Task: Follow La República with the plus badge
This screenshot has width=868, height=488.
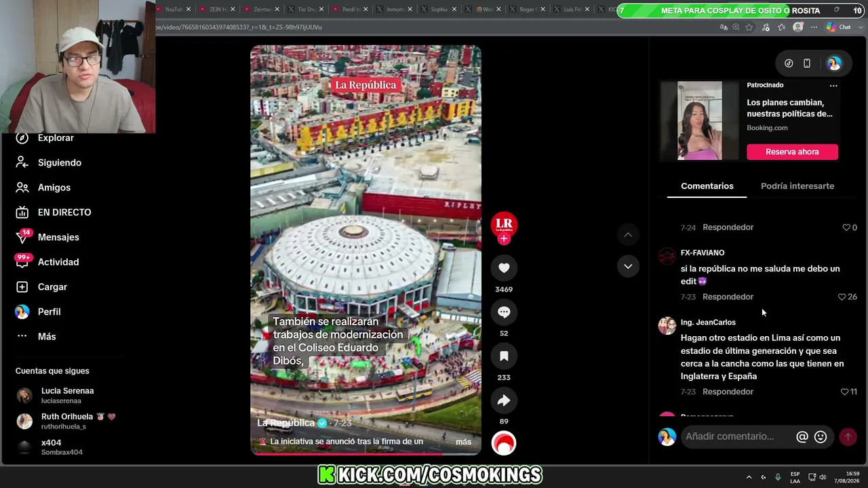Action: [504, 239]
